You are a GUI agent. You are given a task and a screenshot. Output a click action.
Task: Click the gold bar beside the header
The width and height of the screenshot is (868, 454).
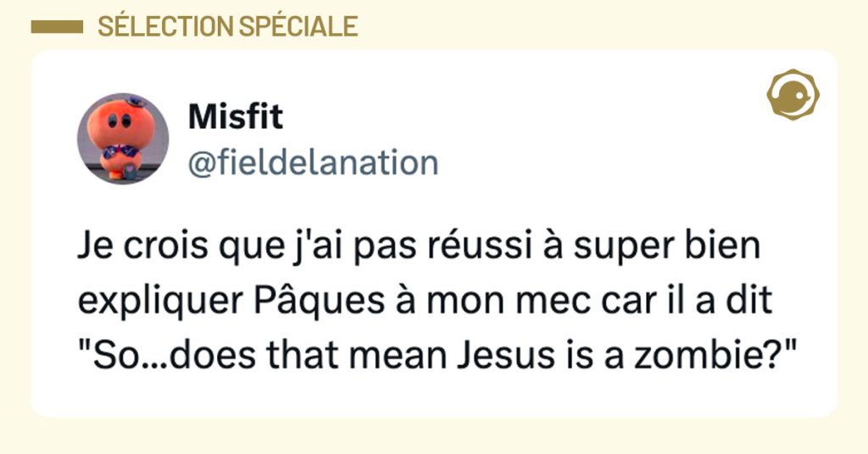coord(58,27)
